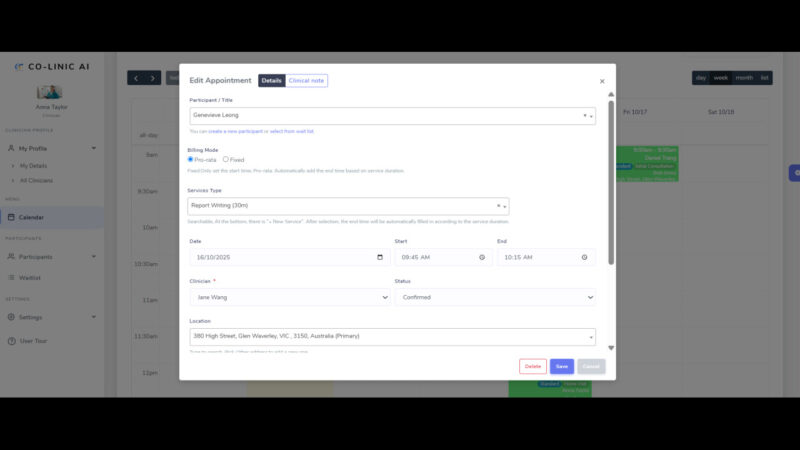Click the create a new participant link

(236, 131)
